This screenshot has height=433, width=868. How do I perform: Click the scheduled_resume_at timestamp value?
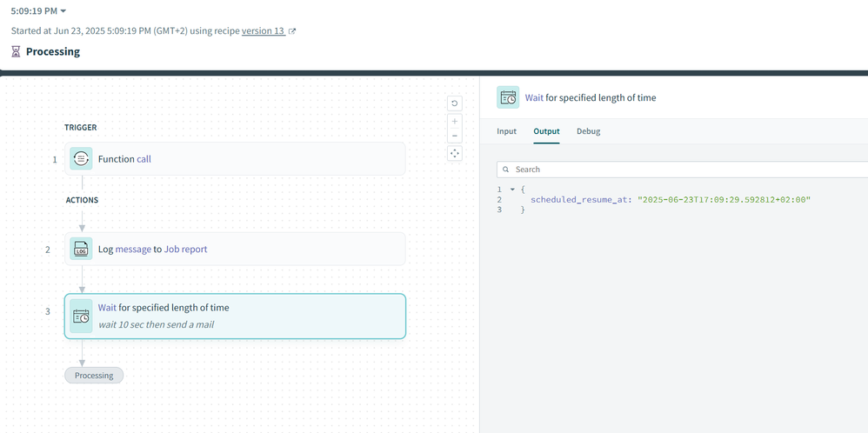(x=724, y=200)
